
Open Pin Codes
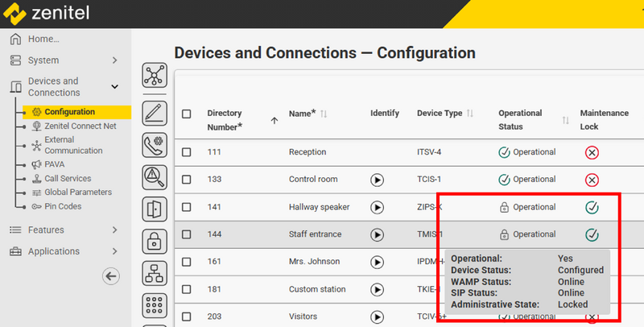coord(63,207)
